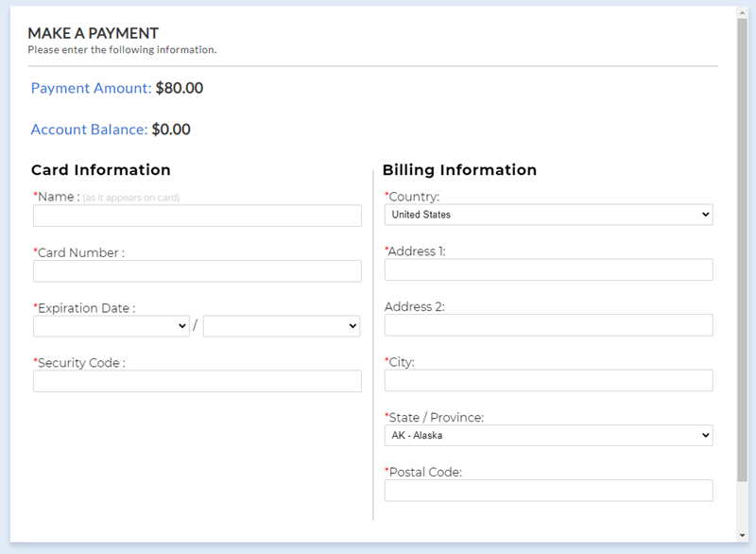Click the Card Information heading
This screenshot has height=554, width=756.
pos(101,170)
